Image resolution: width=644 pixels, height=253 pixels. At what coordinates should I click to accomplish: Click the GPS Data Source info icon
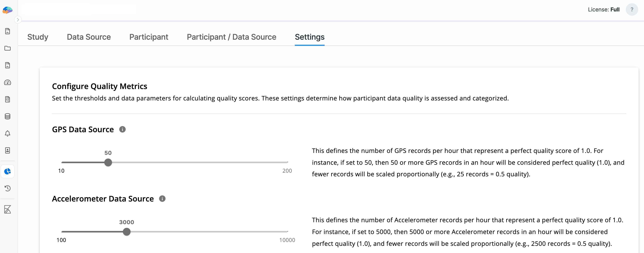[x=122, y=129]
